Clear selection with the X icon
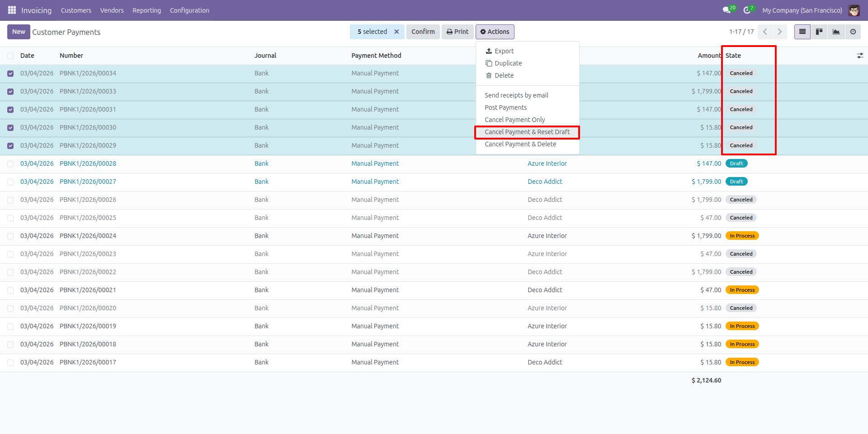 [x=396, y=32]
